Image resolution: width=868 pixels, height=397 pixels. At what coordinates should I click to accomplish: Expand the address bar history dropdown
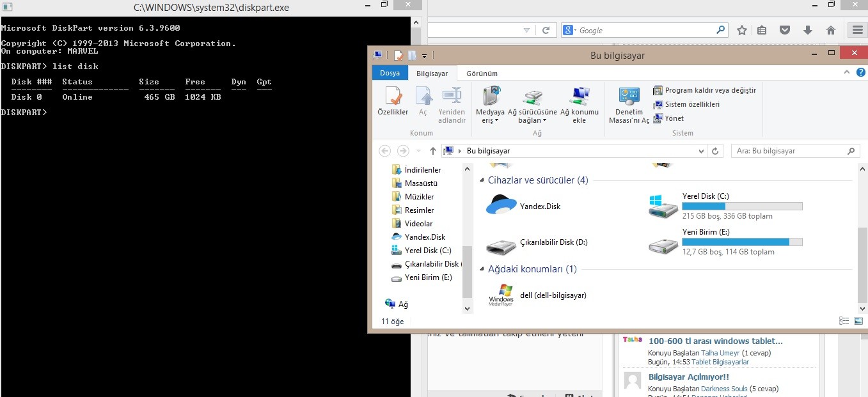(x=701, y=151)
